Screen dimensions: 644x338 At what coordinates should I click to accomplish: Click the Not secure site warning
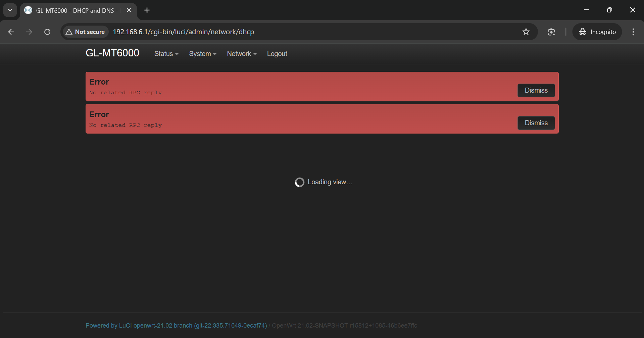(86, 32)
